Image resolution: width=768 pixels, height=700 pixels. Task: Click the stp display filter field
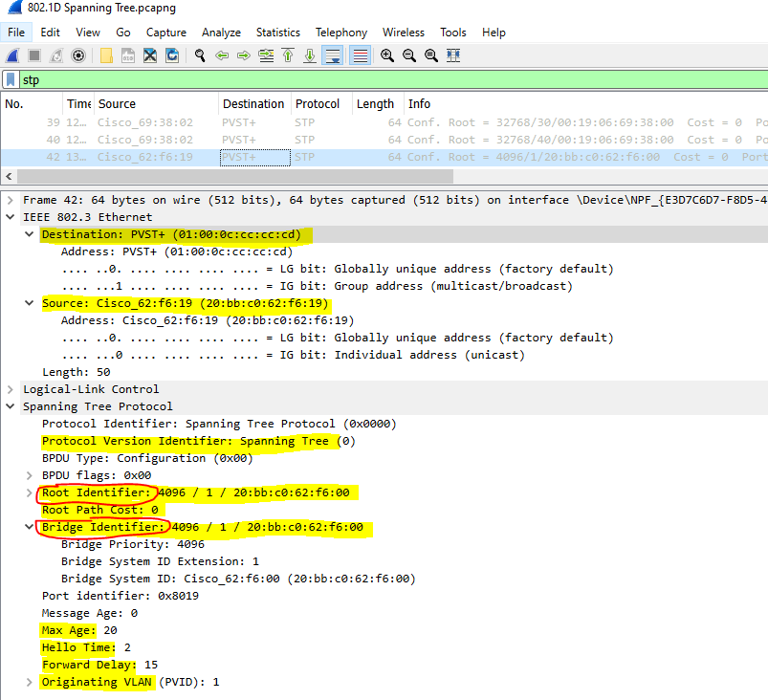click(392, 79)
